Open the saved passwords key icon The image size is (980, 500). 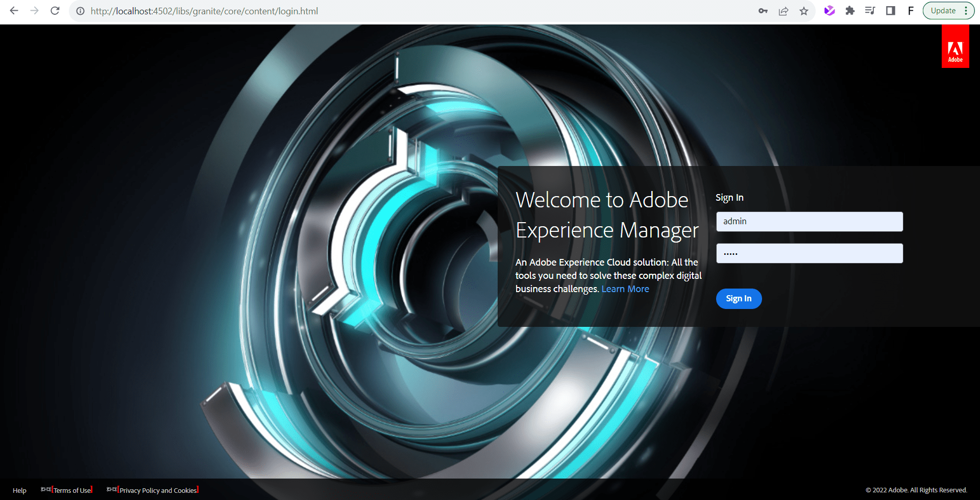pyautogui.click(x=763, y=11)
